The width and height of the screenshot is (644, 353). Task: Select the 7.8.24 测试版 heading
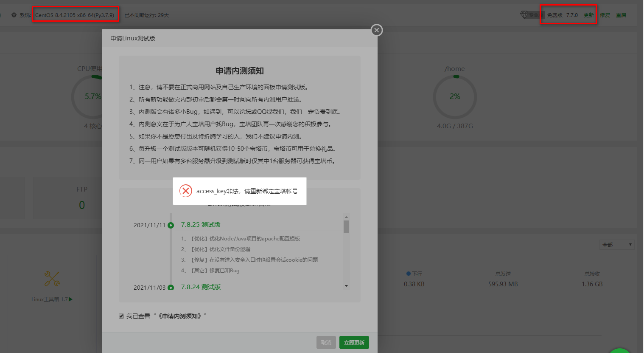click(x=201, y=287)
